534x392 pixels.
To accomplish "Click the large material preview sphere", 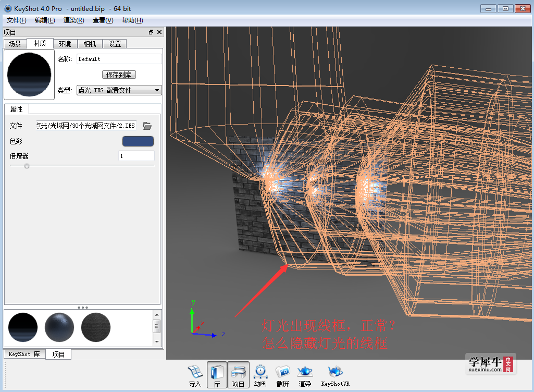I will tap(29, 75).
